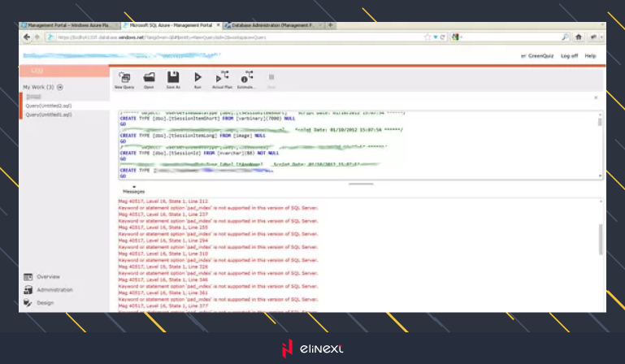Go to the Administration section
Screen dimensions: 625x364
pyautogui.click(x=54, y=289)
